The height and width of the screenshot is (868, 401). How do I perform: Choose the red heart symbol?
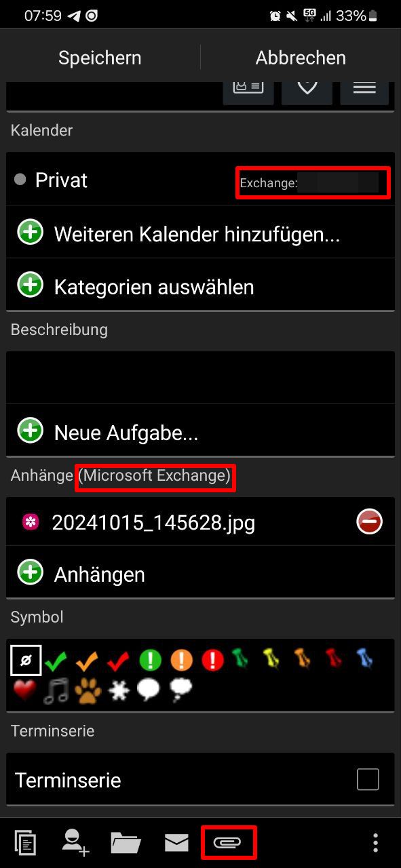coord(24,690)
